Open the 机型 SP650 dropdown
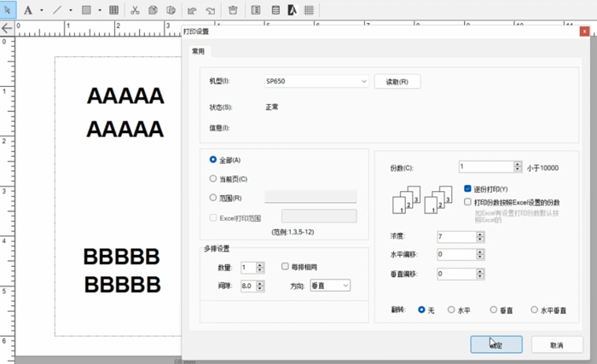The width and height of the screenshot is (597, 364). (x=316, y=82)
